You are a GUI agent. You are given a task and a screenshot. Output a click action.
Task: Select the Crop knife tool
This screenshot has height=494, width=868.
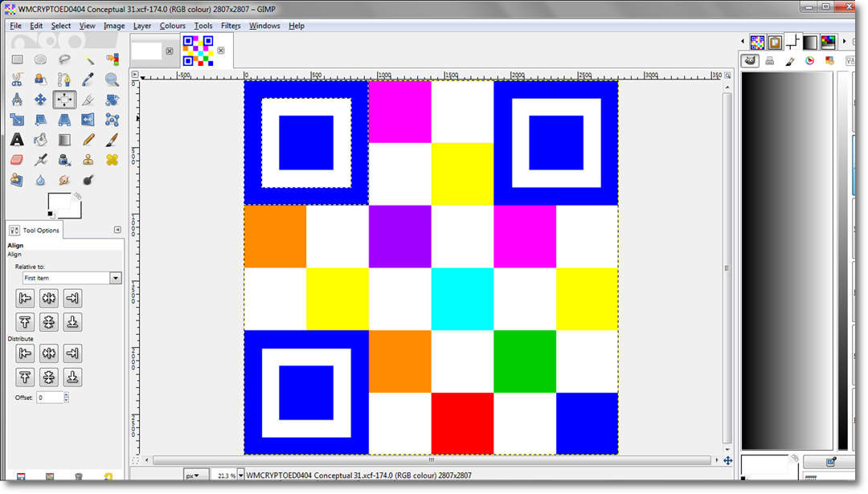point(88,100)
